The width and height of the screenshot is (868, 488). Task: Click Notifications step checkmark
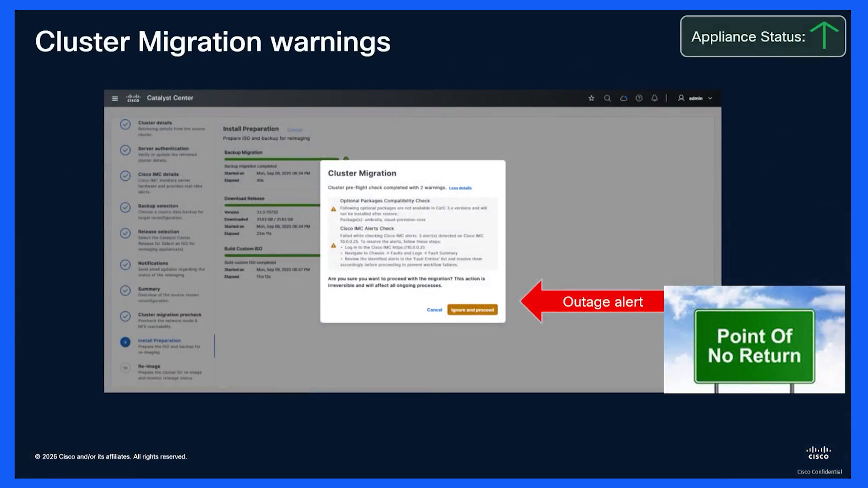(125, 265)
